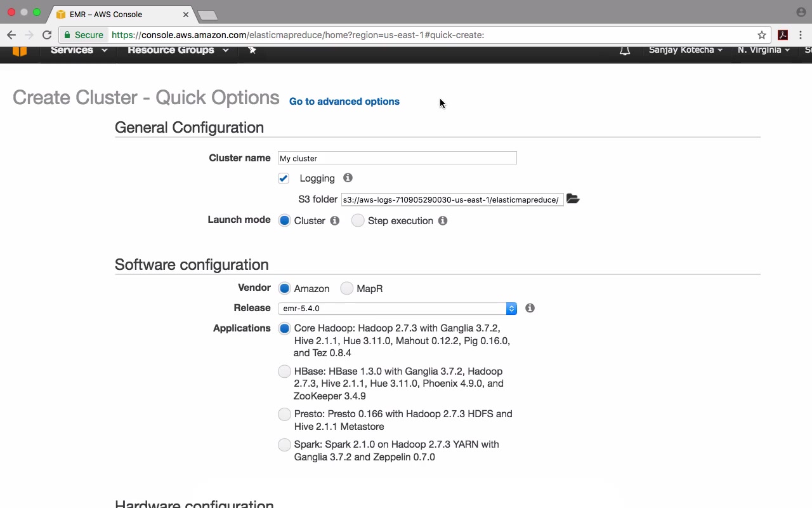Reload the page in browser
The width and height of the screenshot is (812, 508).
[47, 35]
